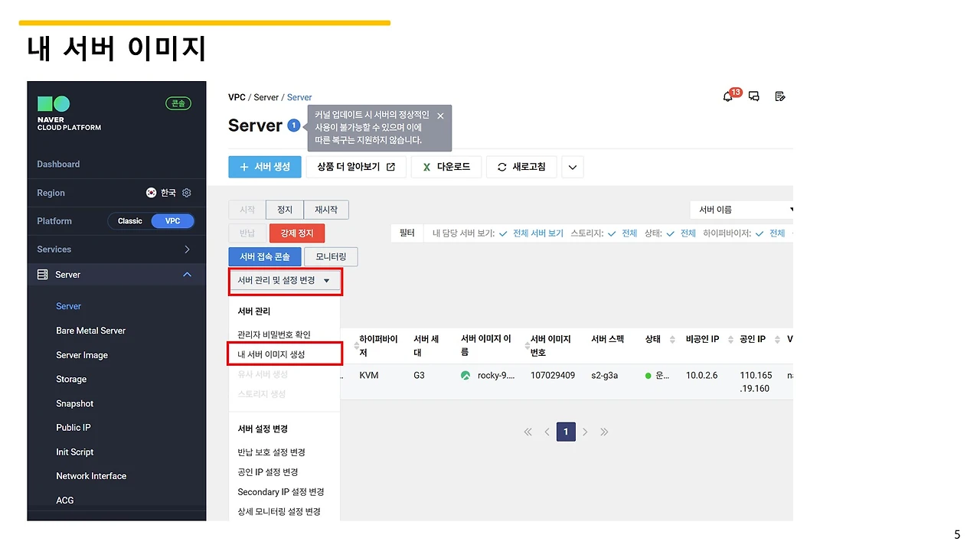Click the green running status dot

tap(648, 376)
